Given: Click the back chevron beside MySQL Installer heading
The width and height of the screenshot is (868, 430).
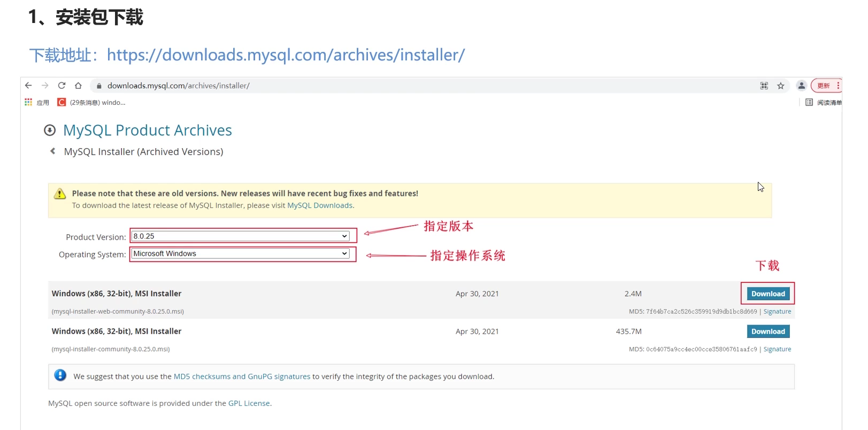Looking at the screenshot, I should point(52,151).
